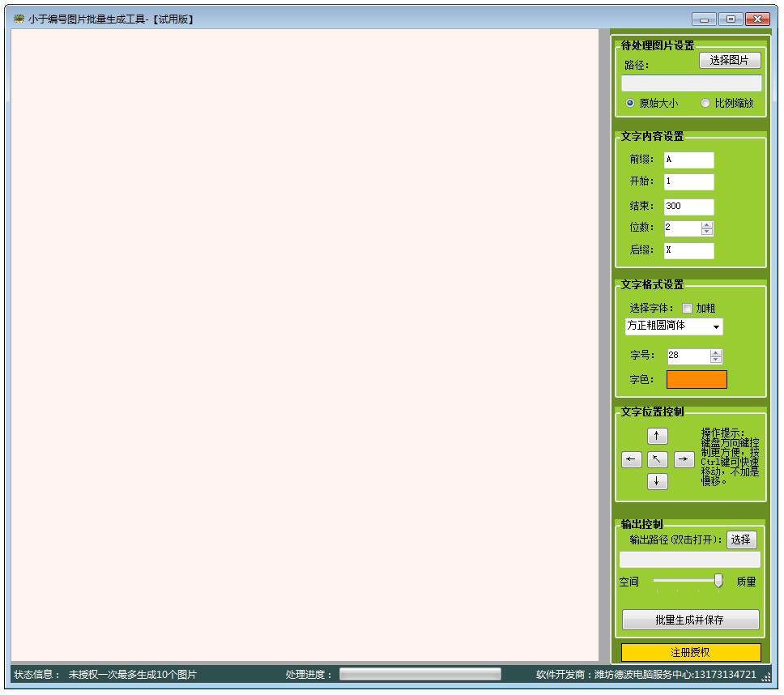
Task: Open the 方正粗圆简体 font dropdown
Action: coord(674,326)
